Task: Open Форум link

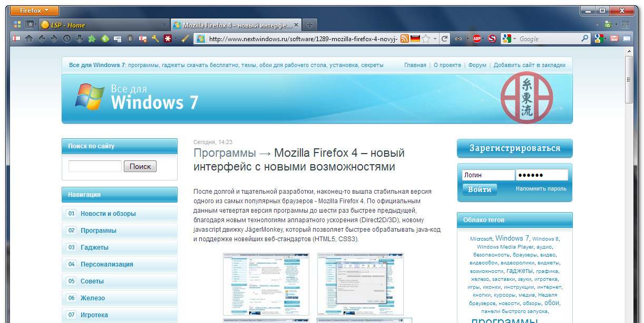Action: tap(477, 65)
